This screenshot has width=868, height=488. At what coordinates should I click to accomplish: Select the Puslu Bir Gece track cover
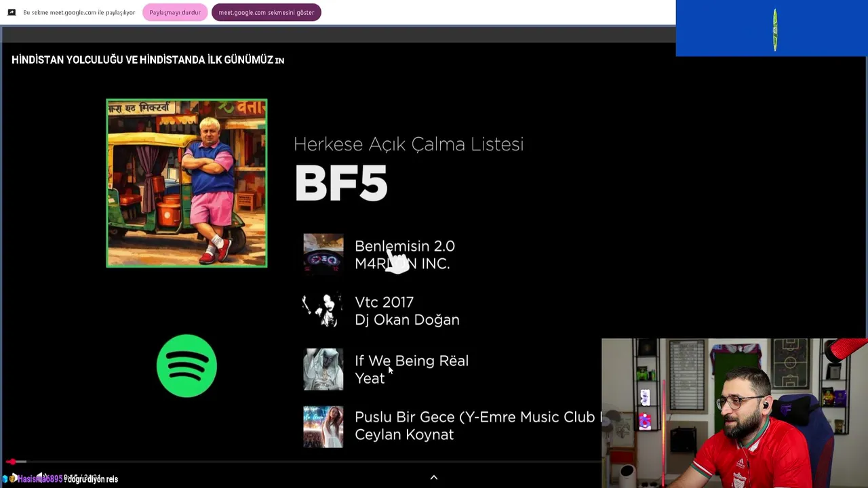323,427
